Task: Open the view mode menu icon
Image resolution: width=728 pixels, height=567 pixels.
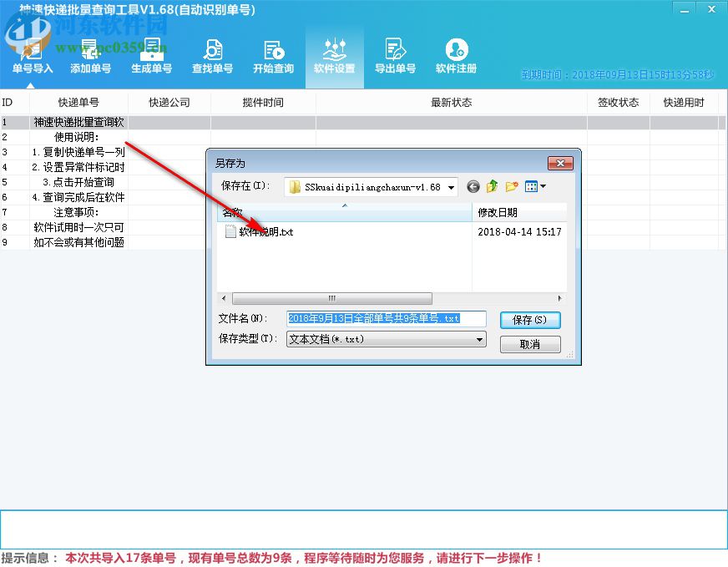Action: (x=534, y=186)
